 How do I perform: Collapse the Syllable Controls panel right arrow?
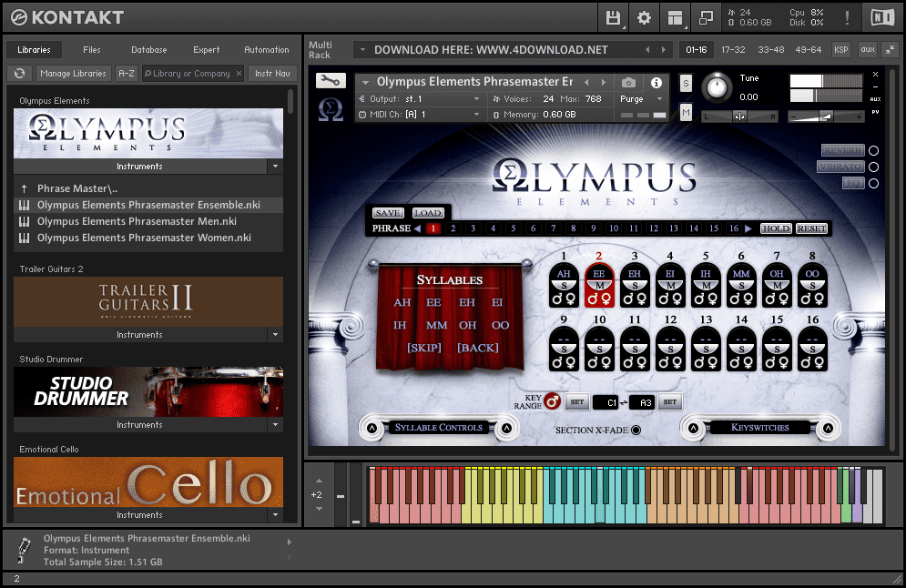click(506, 428)
